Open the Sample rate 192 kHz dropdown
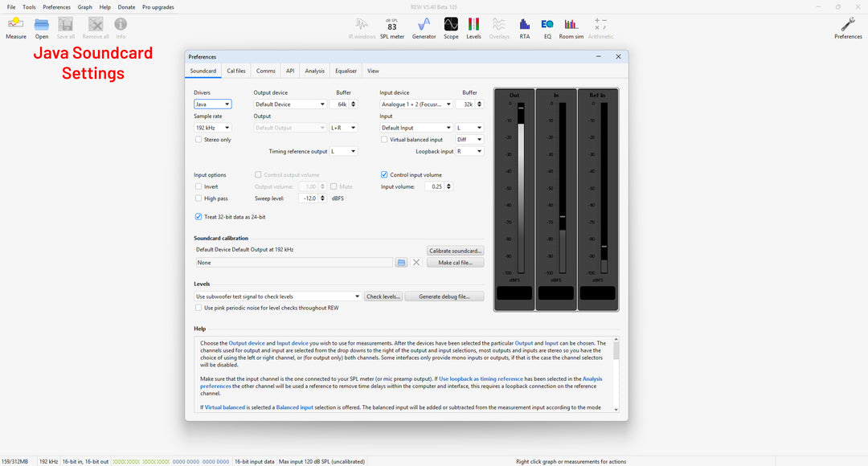 pyautogui.click(x=212, y=128)
